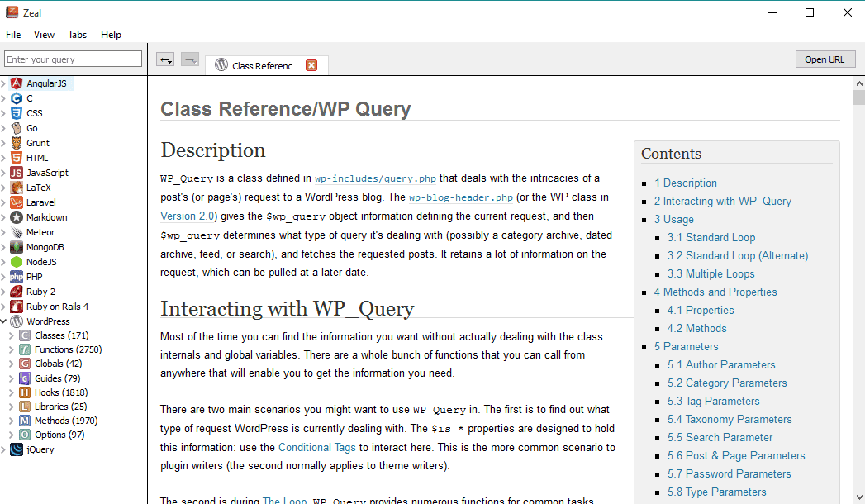Click the Open URL button
The width and height of the screenshot is (865, 504).
pyautogui.click(x=825, y=59)
